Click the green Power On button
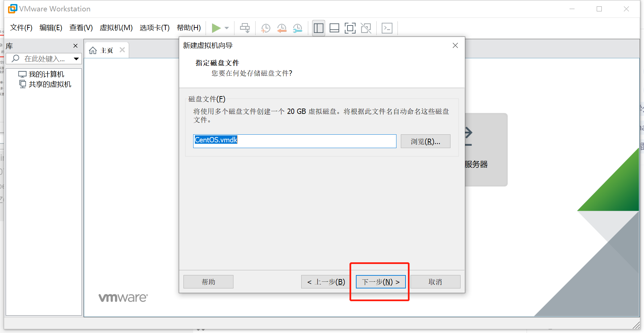Screen dimensions: 644x333 tap(216, 28)
